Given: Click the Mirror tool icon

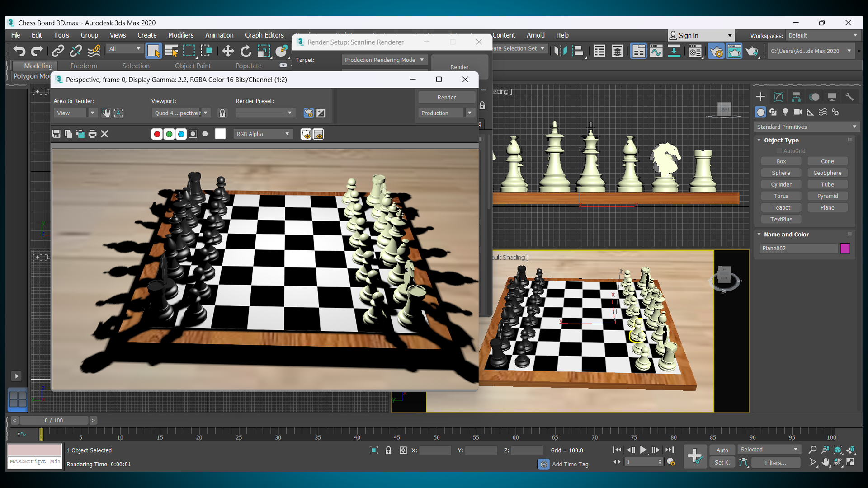Looking at the screenshot, I should coord(561,51).
